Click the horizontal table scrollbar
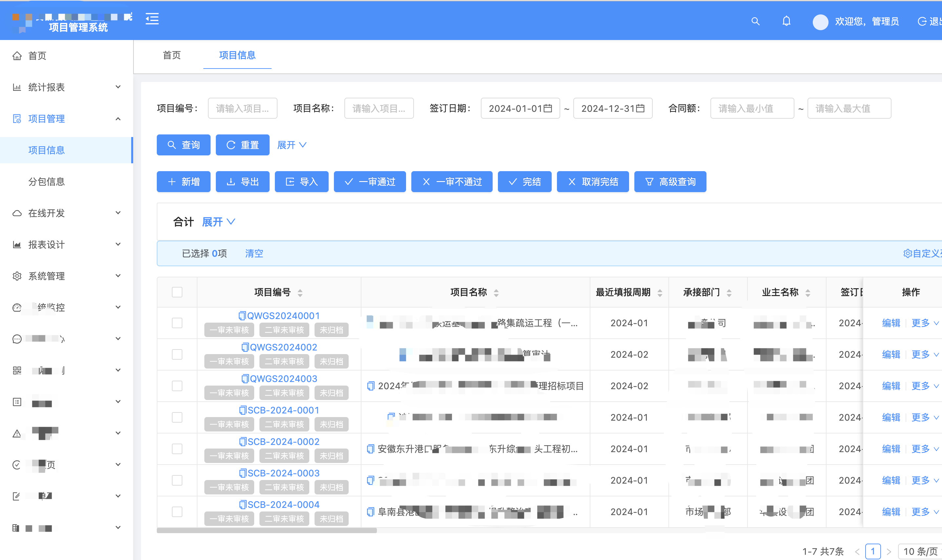Image resolution: width=942 pixels, height=560 pixels. click(267, 530)
